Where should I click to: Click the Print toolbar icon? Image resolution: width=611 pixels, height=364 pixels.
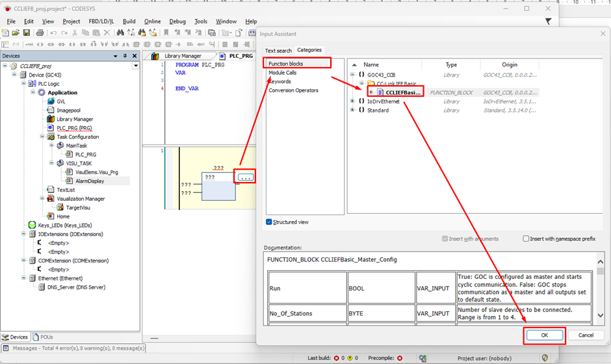pyautogui.click(x=40, y=32)
